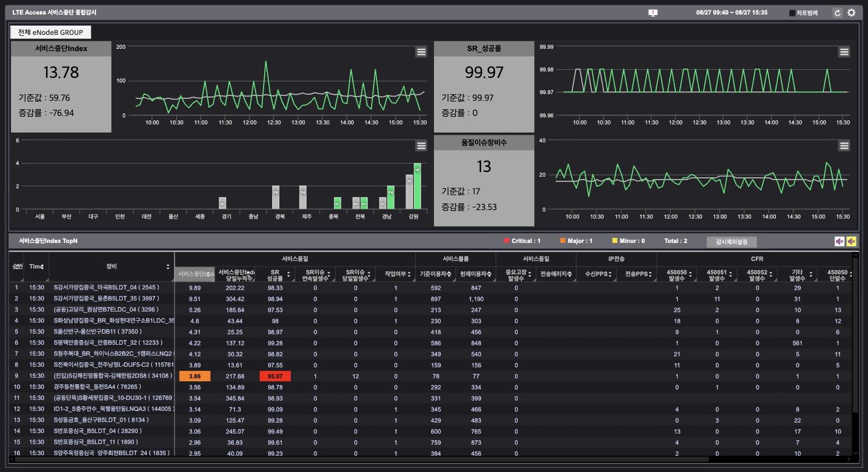Toggle the 차트범례 checkbox

(x=792, y=13)
